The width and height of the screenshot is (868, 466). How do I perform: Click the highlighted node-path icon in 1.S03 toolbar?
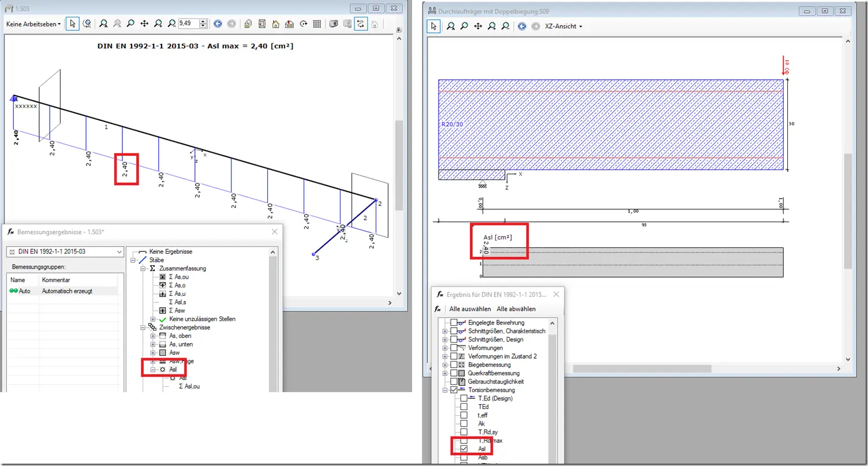tap(361, 24)
